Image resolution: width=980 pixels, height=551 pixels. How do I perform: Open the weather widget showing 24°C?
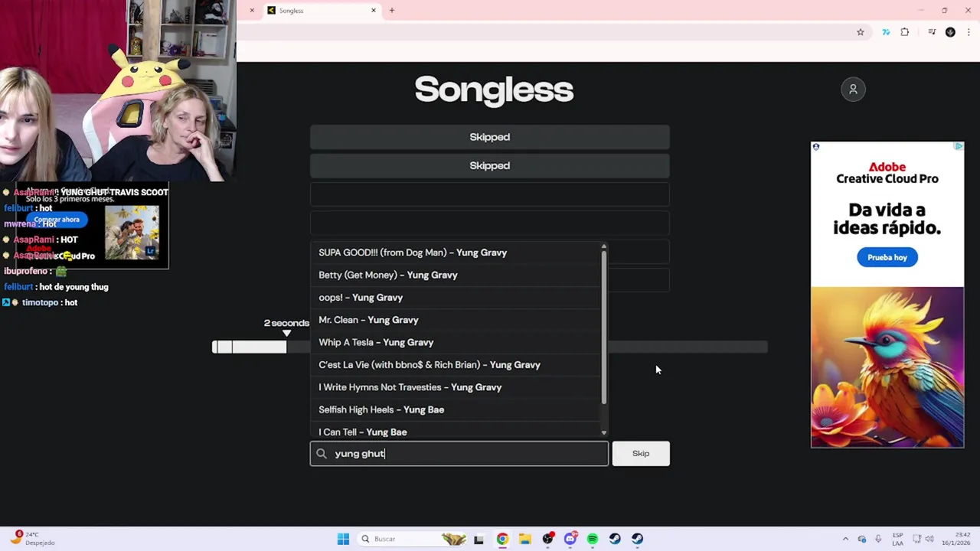(x=33, y=539)
